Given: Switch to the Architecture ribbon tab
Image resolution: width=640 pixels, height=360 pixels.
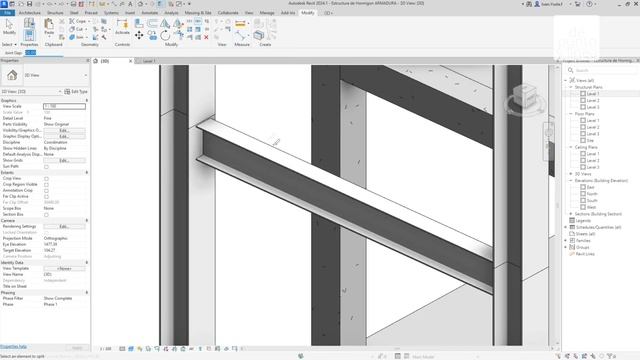Looking at the screenshot, I should click(30, 13).
